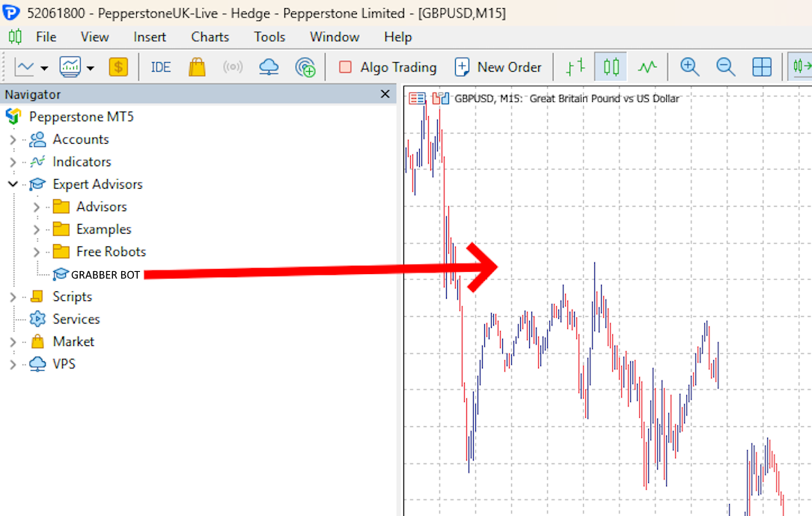Click the Indicators green wave icon in Navigator
The width and height of the screenshot is (812, 516).
click(x=37, y=162)
